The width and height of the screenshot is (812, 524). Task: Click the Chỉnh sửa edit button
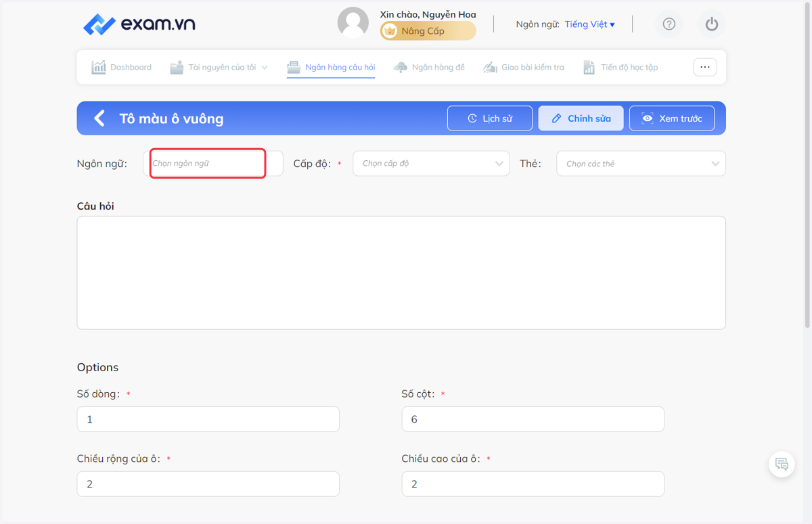(581, 118)
